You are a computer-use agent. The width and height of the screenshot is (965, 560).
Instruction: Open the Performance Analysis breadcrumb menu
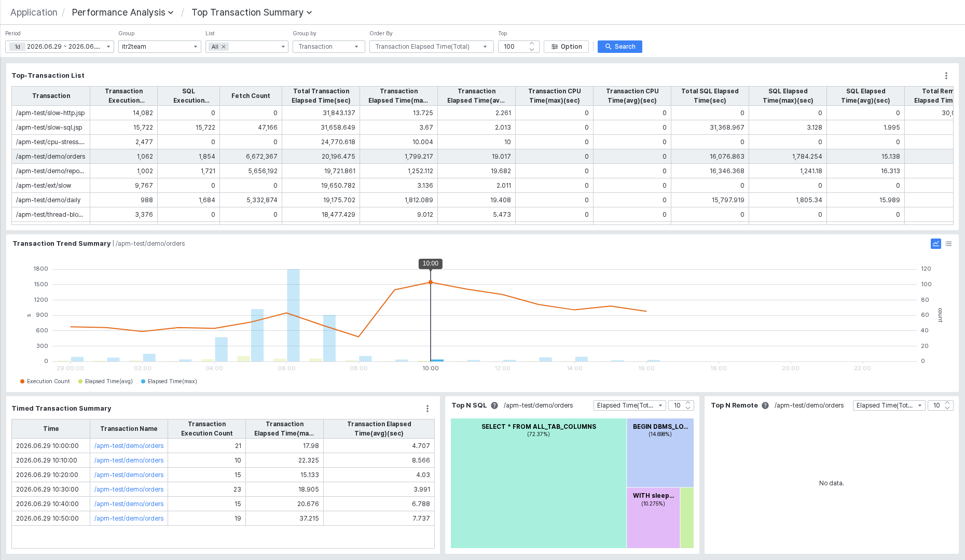click(123, 12)
